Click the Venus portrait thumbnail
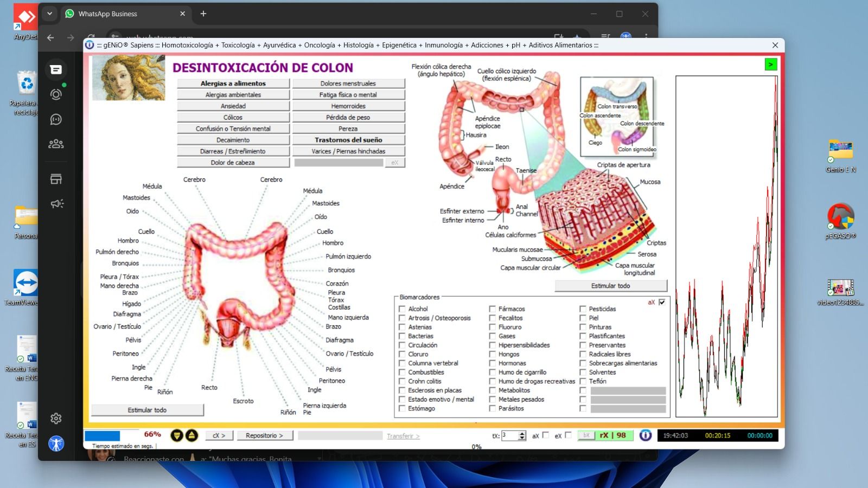The width and height of the screenshot is (868, 488). coord(129,78)
